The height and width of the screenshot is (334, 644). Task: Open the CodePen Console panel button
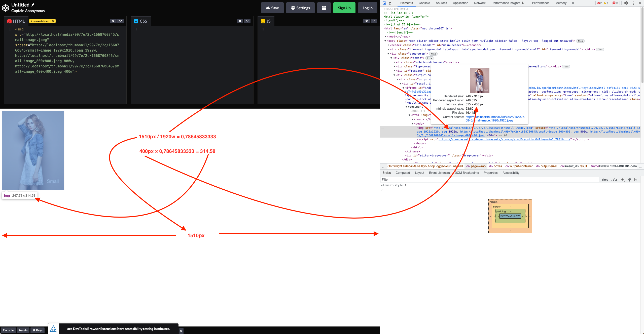[8, 330]
